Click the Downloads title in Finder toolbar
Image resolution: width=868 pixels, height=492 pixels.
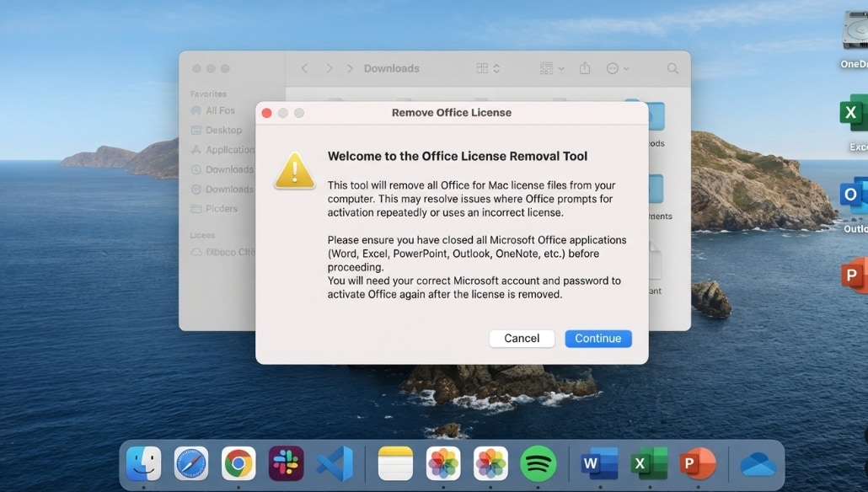point(391,68)
